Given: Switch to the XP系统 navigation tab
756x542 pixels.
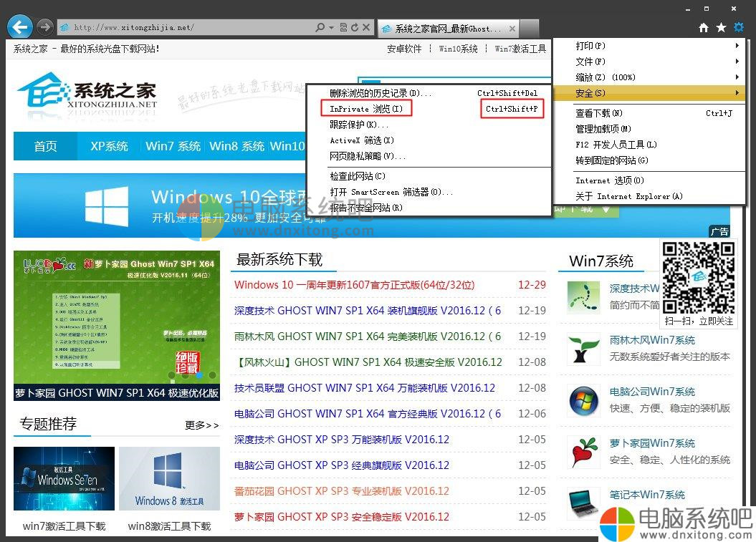Looking at the screenshot, I should click(109, 146).
